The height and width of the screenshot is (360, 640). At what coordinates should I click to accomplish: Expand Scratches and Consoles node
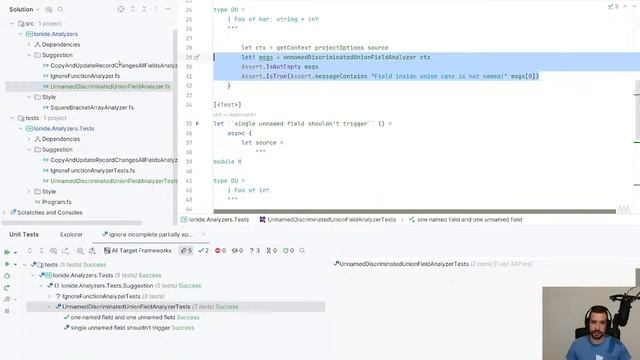(x=4, y=213)
